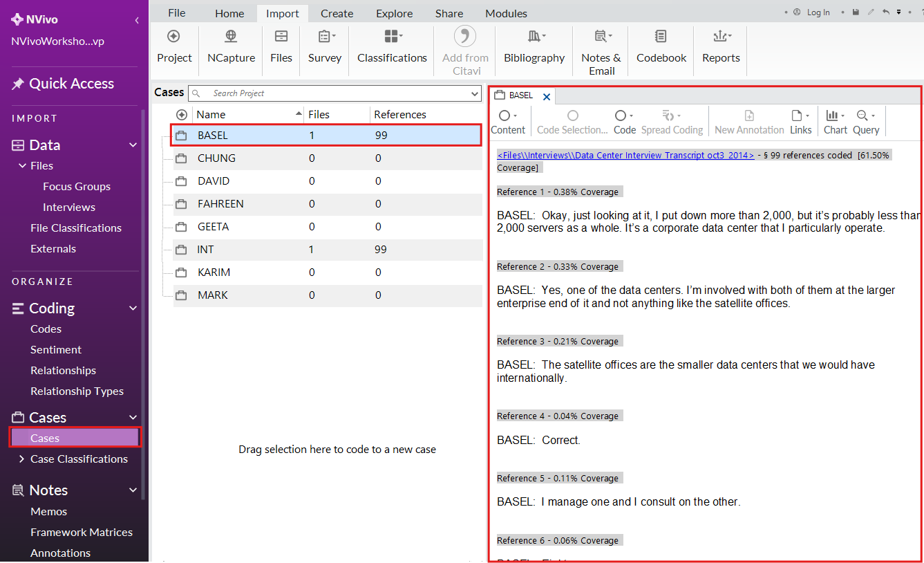Open Externals in the sidebar

[x=53, y=249]
